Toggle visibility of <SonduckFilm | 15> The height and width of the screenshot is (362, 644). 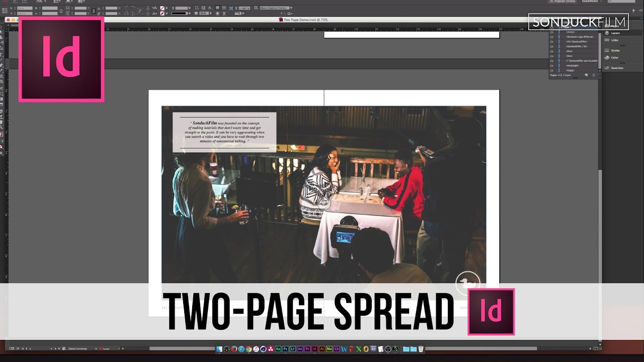tap(551, 47)
